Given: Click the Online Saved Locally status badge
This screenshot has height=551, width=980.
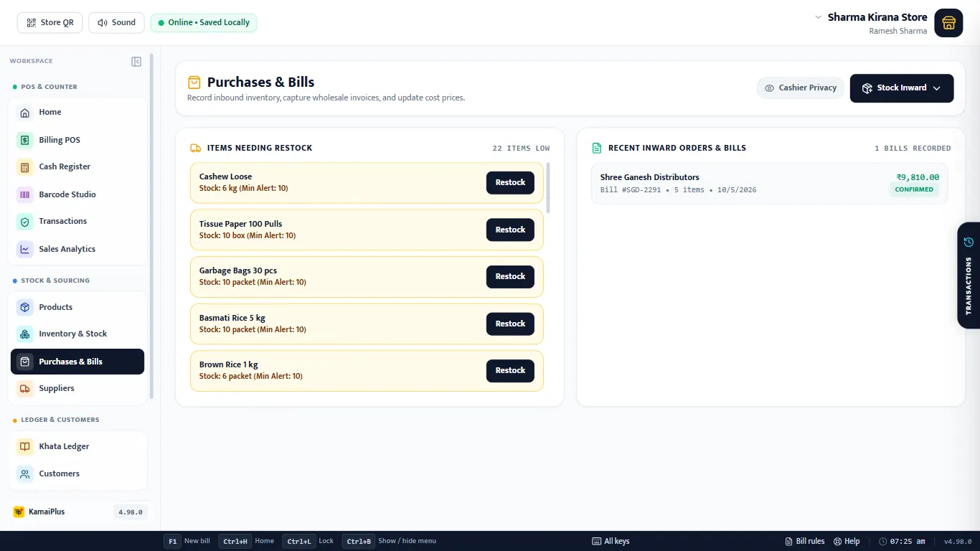Looking at the screenshot, I should pos(204,22).
